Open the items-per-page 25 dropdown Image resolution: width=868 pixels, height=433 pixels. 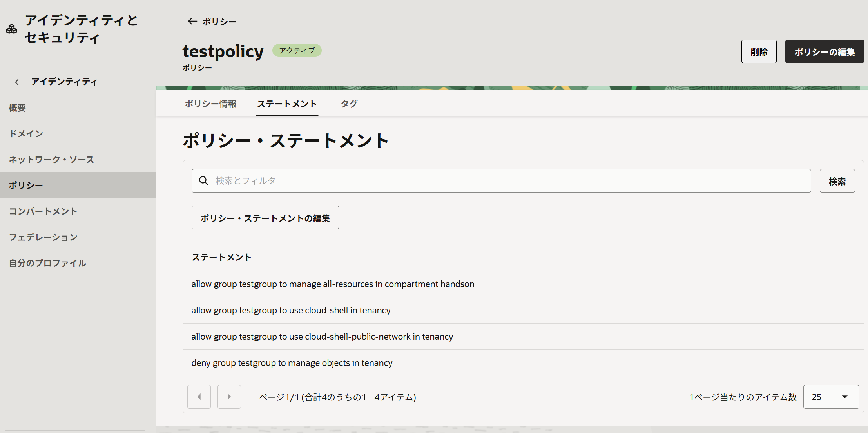tap(831, 397)
